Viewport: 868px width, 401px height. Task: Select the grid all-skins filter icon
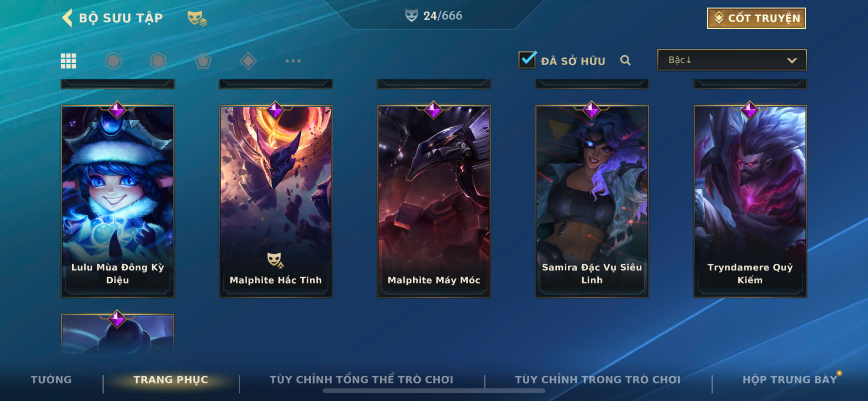pyautogui.click(x=68, y=61)
